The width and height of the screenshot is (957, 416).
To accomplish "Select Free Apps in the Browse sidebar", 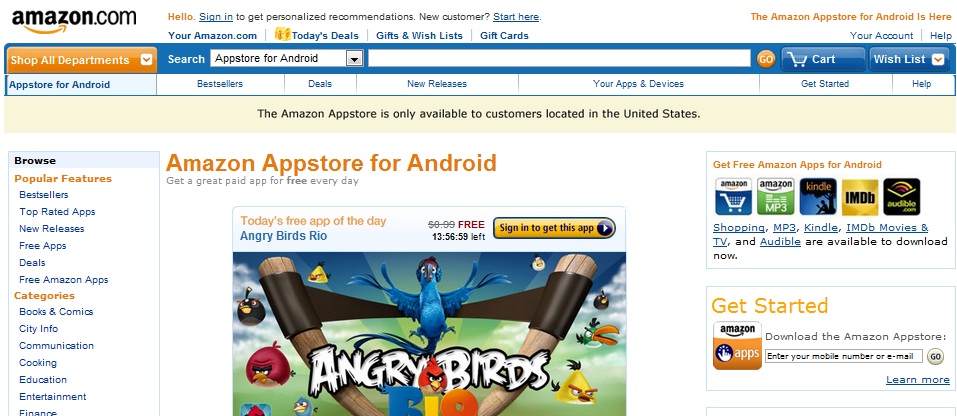I will tap(43, 246).
